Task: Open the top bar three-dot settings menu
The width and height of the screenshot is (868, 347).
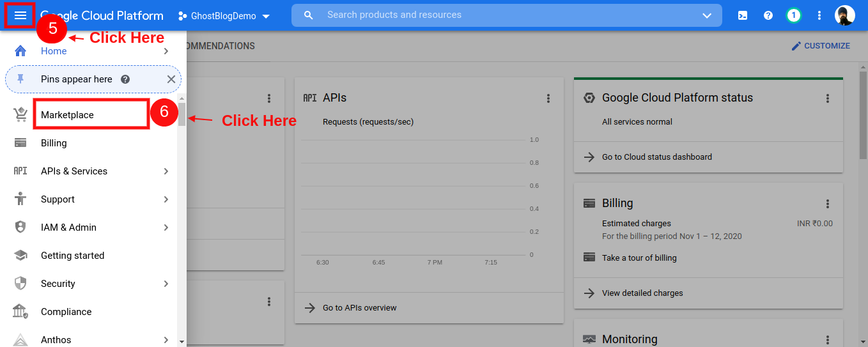Action: [x=819, y=15]
